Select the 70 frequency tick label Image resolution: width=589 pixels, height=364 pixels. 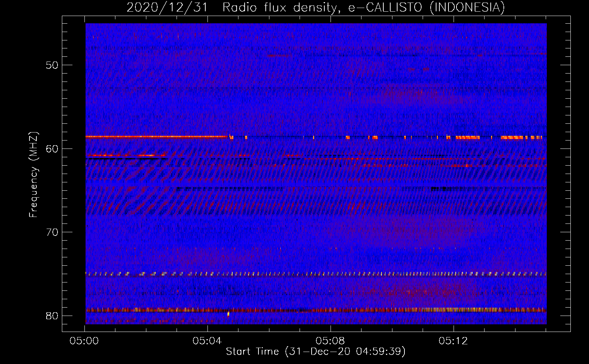click(52, 232)
